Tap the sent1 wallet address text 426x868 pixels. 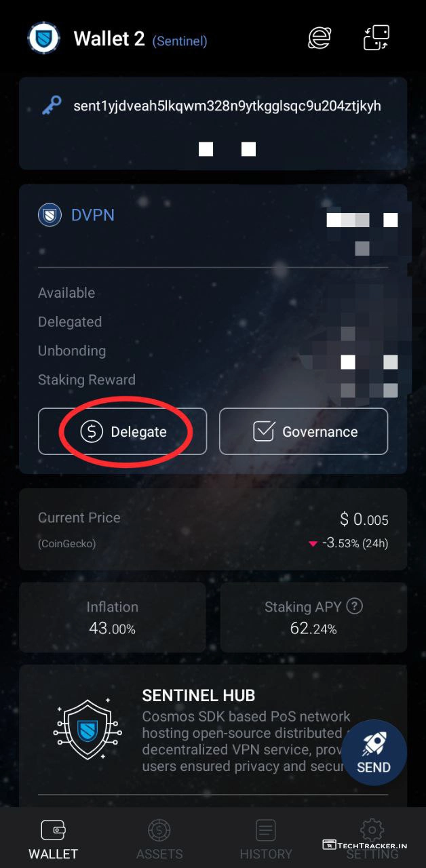(x=227, y=106)
